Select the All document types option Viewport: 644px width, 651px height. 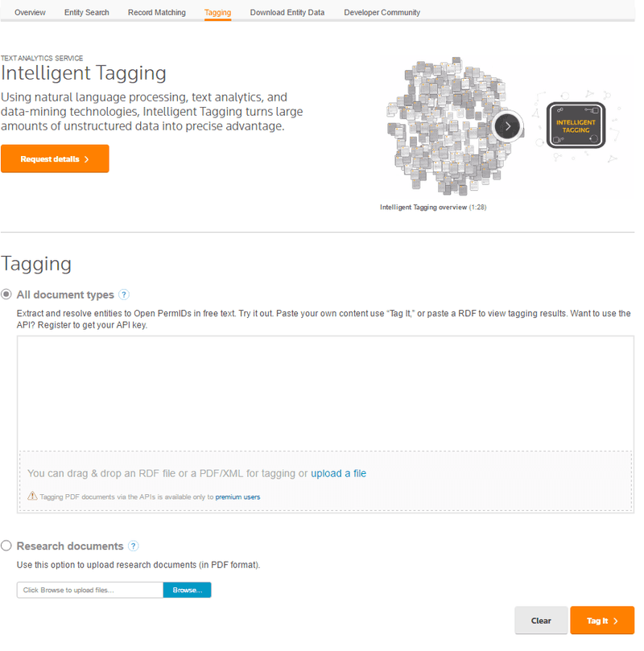(x=6, y=294)
